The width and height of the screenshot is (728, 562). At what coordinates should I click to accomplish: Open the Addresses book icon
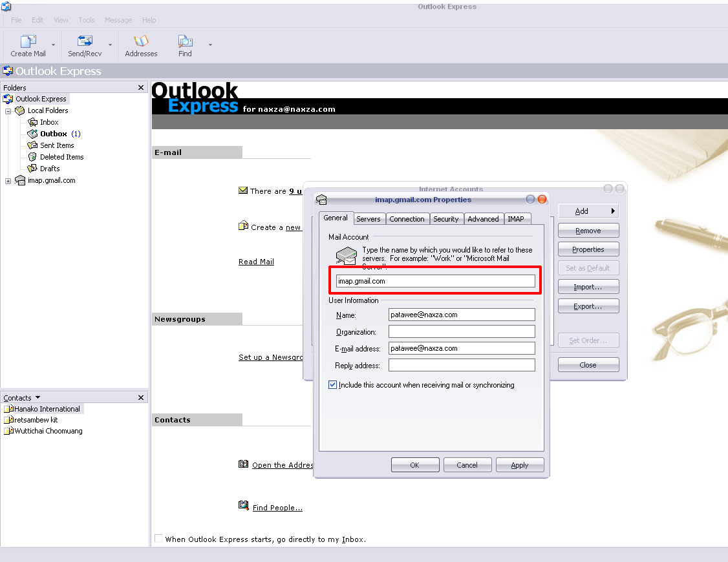click(x=141, y=42)
